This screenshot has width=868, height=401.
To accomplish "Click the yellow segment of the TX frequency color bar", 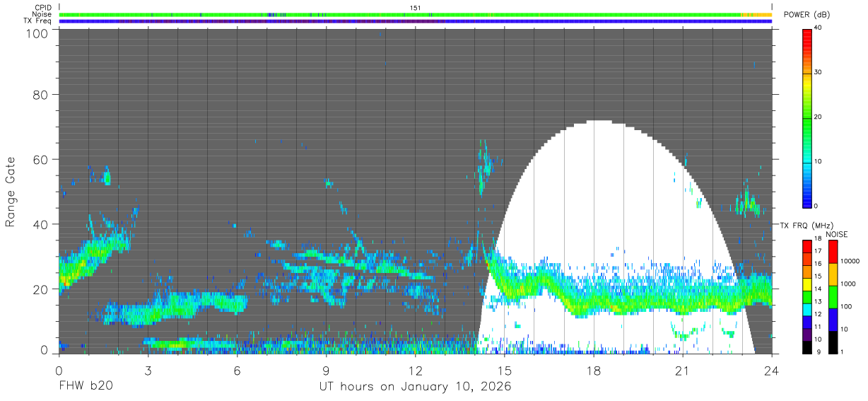I will [x=807, y=284].
